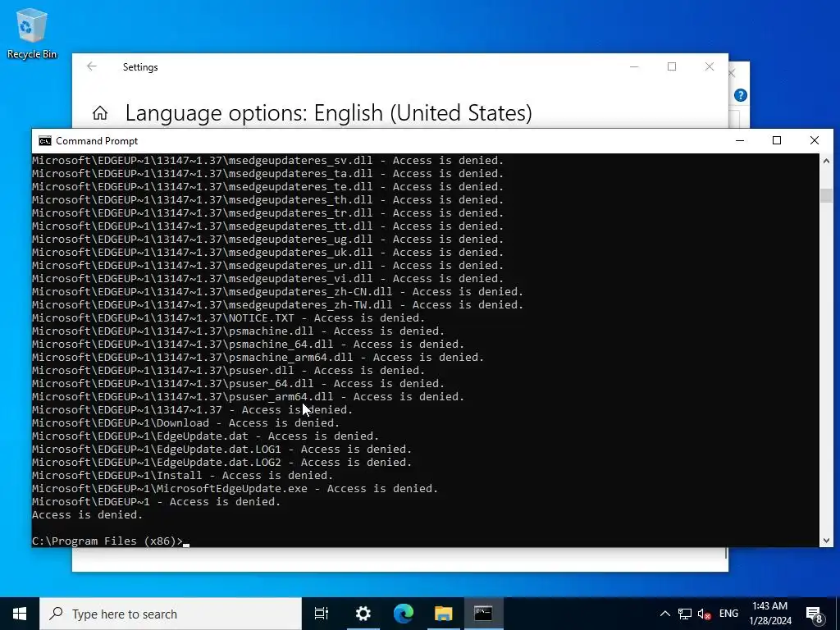This screenshot has height=630, width=840.
Task: Focus the taskbar search box
Action: tap(171, 614)
